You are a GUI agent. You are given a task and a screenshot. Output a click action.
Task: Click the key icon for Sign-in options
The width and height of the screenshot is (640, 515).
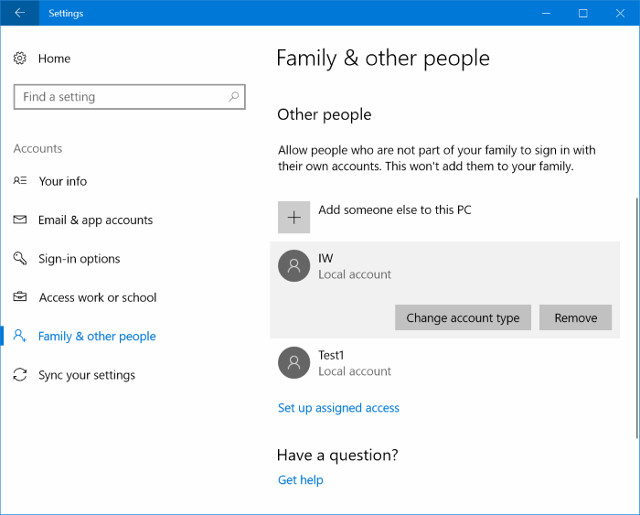(x=20, y=259)
